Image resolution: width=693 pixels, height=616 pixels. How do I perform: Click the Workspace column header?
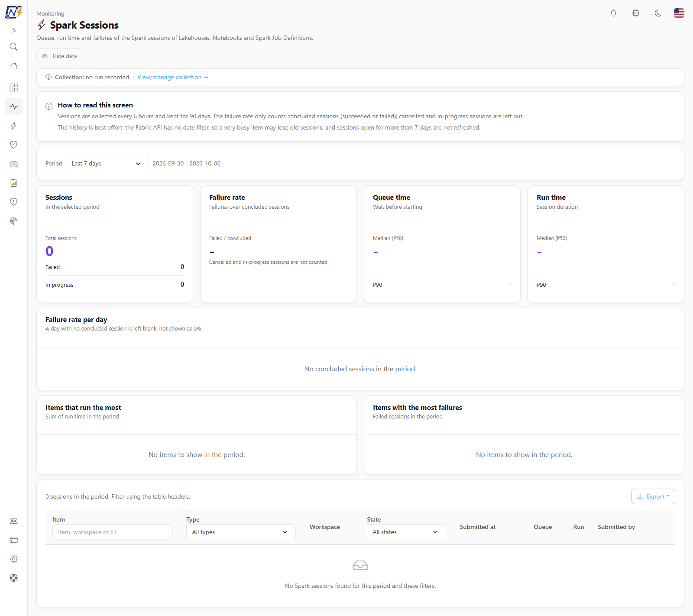325,527
